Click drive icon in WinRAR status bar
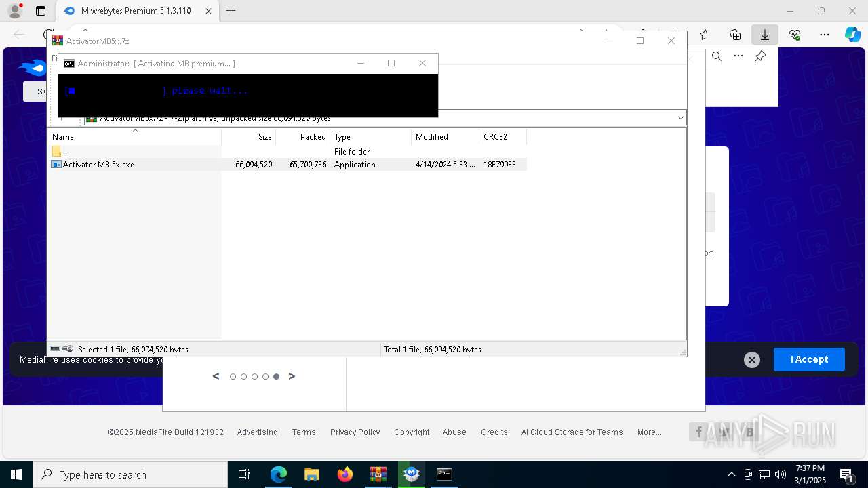Image resolution: width=868 pixels, height=488 pixels. [55, 349]
